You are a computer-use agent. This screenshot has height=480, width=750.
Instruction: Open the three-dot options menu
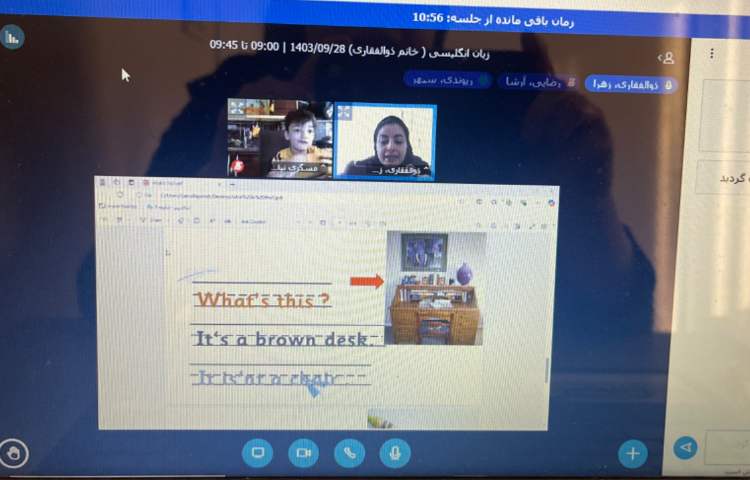click(x=712, y=54)
